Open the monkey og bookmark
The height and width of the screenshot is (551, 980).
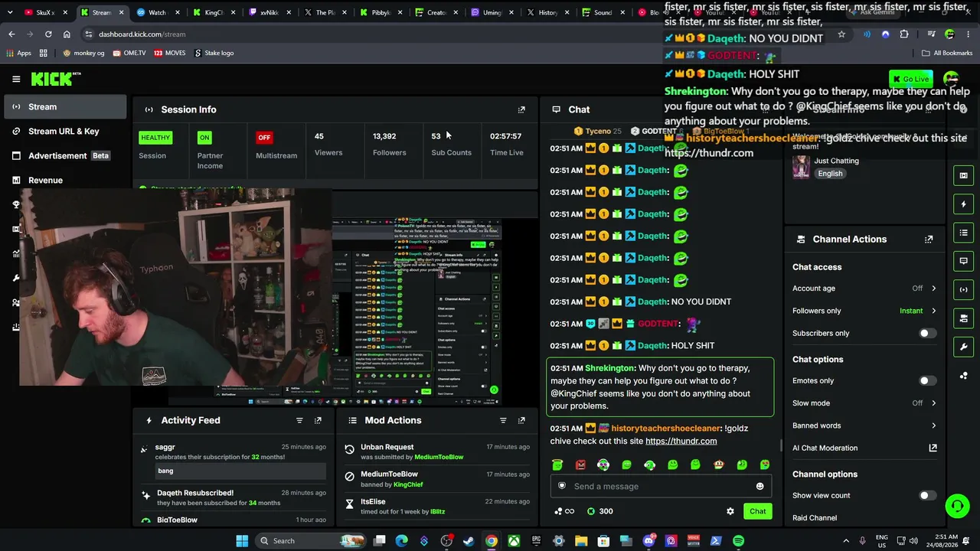[83, 53]
